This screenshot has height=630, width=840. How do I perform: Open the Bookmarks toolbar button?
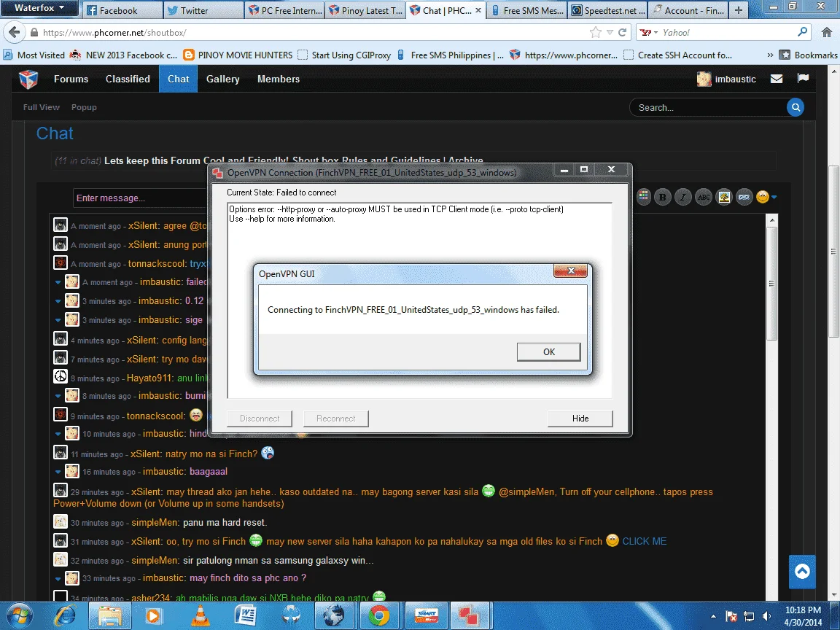point(809,55)
